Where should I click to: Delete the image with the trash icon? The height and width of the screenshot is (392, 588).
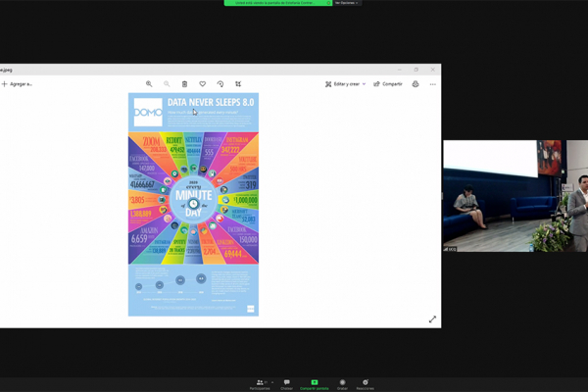coord(184,84)
